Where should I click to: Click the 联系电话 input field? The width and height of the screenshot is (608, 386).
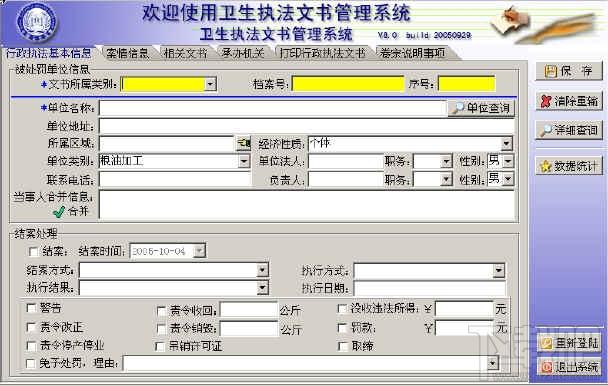pyautogui.click(x=175, y=180)
